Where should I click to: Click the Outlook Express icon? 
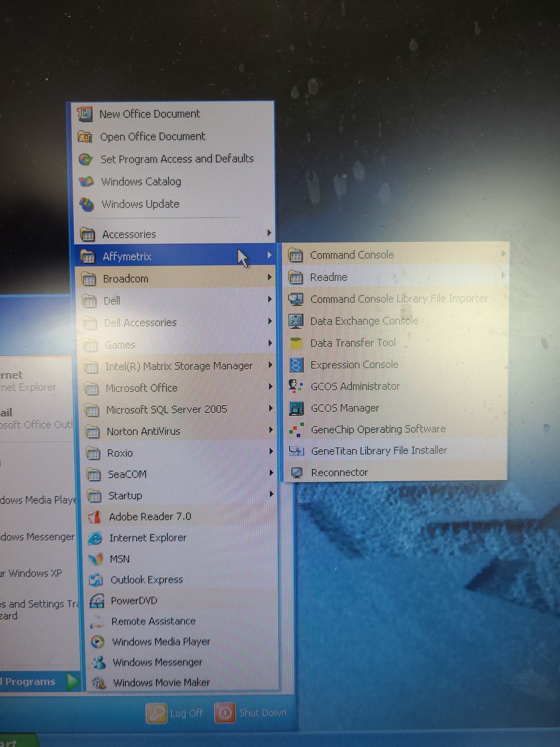click(96, 580)
